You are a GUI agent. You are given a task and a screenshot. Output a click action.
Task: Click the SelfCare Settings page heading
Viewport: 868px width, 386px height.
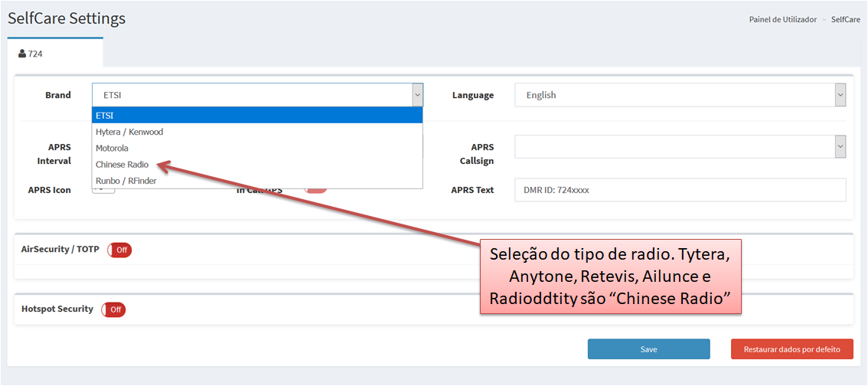(x=67, y=18)
